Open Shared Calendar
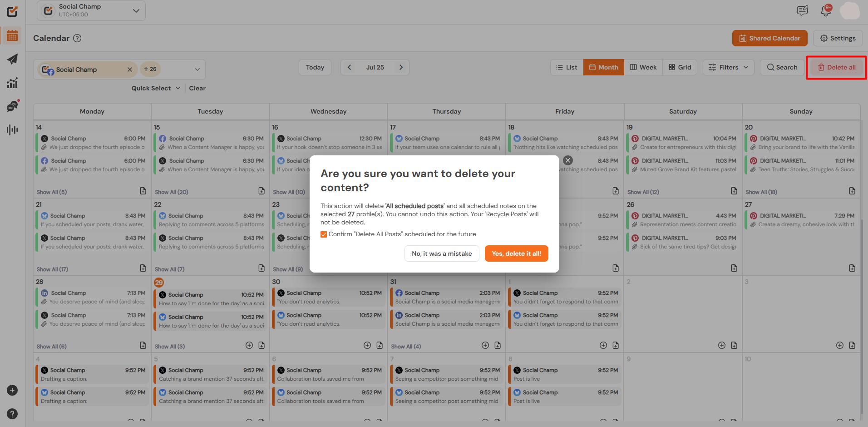This screenshot has height=427, width=868. click(x=770, y=38)
